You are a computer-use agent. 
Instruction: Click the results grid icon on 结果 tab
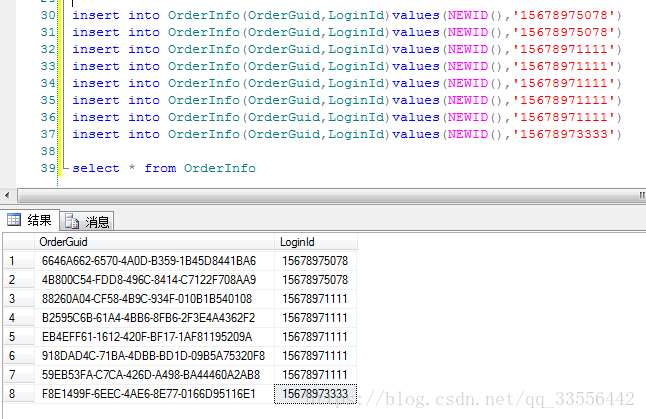click(x=14, y=220)
